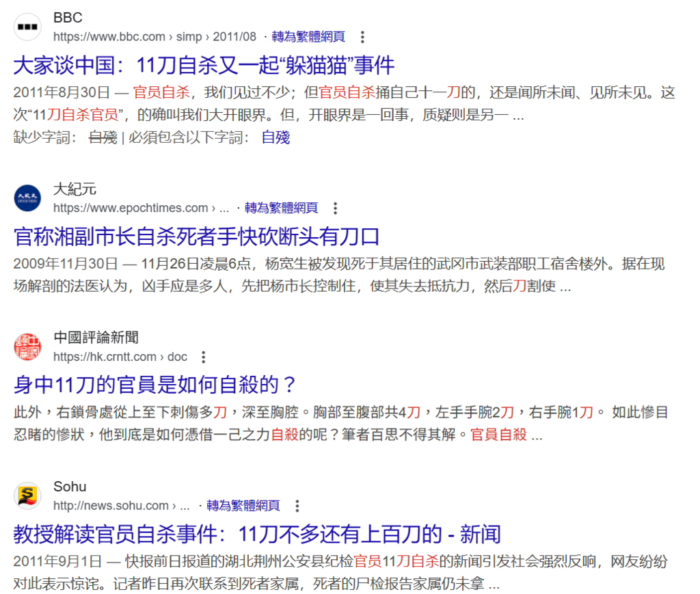Viewport: 700px width, 594px height.
Task: Click the 中國評論新聞 red seal favicon
Action: [x=27, y=347]
